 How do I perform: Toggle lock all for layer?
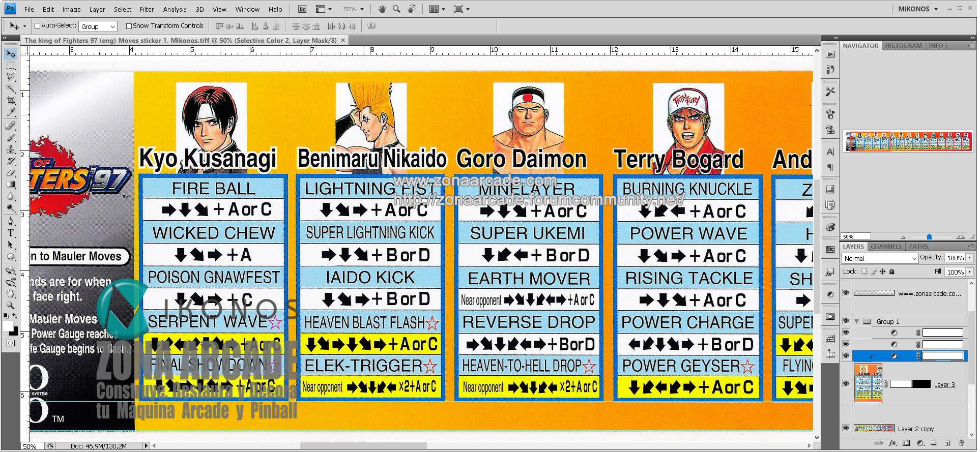[891, 272]
